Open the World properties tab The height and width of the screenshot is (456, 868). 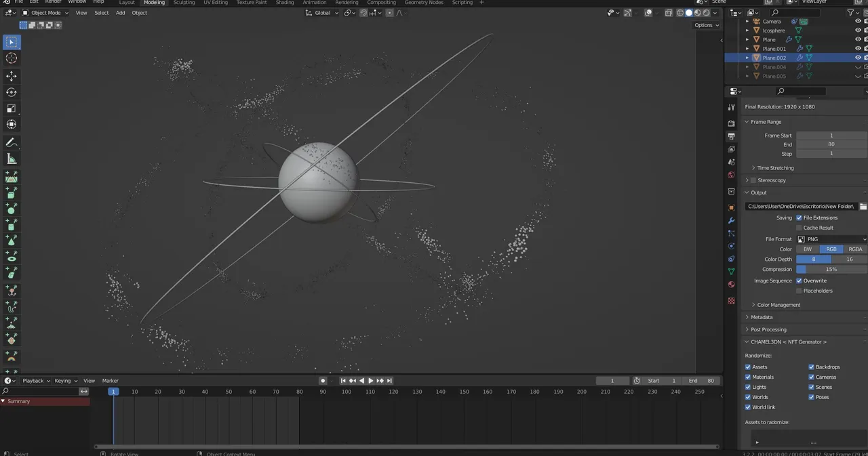pyautogui.click(x=731, y=175)
